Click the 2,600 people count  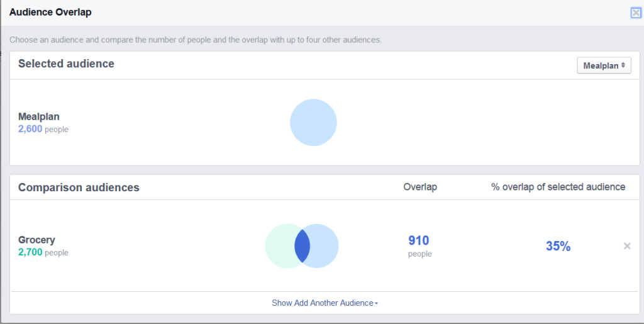pyautogui.click(x=43, y=129)
